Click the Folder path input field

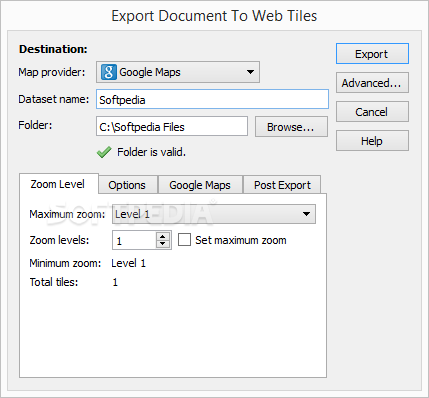tap(172, 126)
